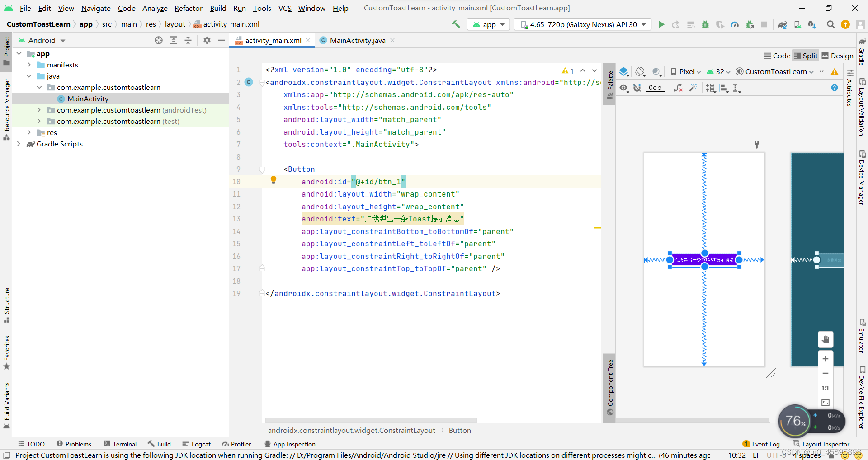
Task: Zoom out with the minus button
Action: (x=826, y=373)
